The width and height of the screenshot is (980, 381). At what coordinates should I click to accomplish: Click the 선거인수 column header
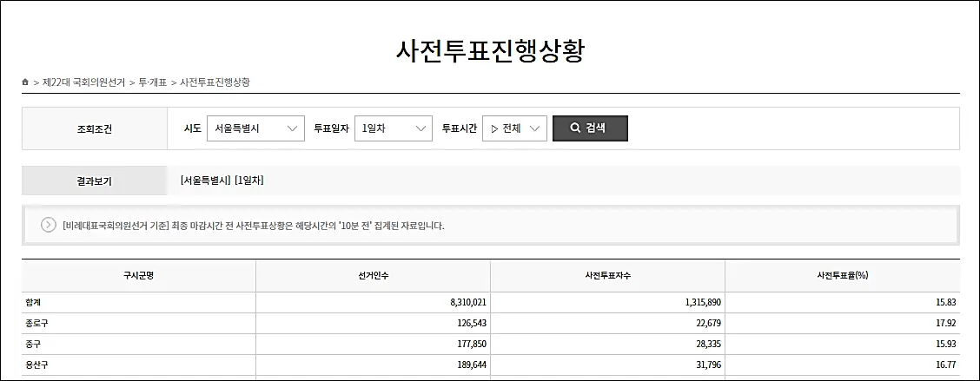373,275
